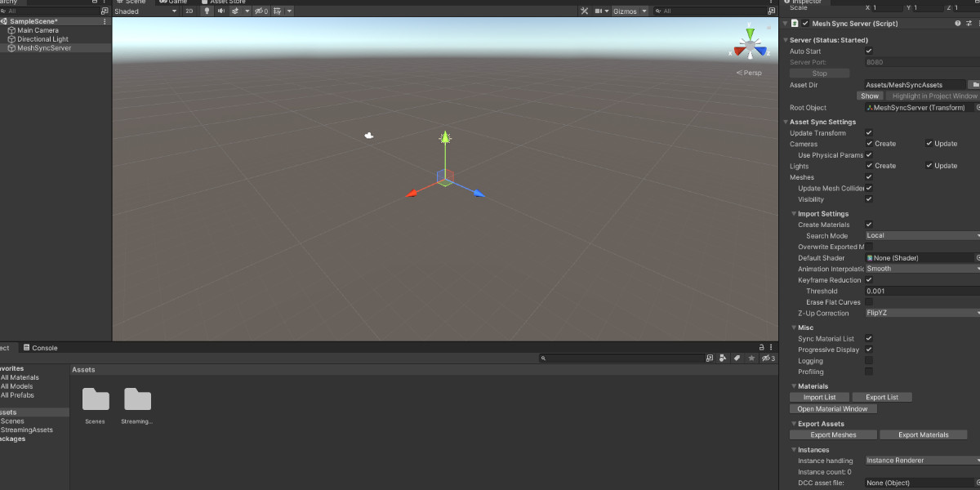Open Mesh Sync Server preset settings icon

[969, 24]
